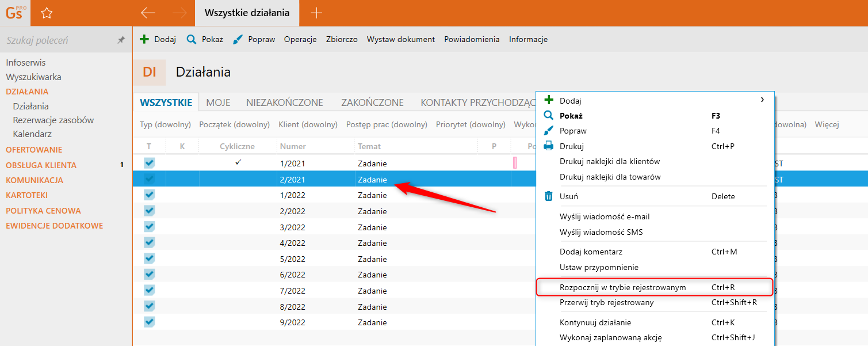Select Drukuj with printer icon in context menu
Image resolution: width=868 pixels, height=346 pixels.
coord(572,146)
